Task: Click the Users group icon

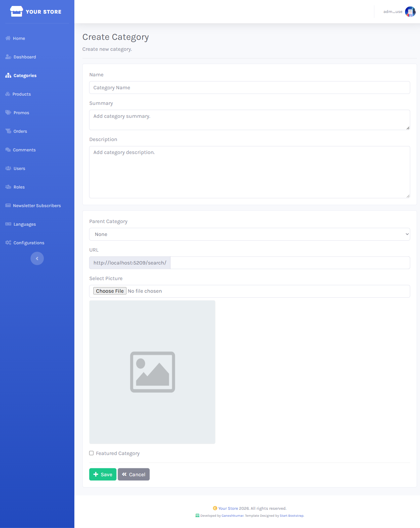Action: coord(8,168)
